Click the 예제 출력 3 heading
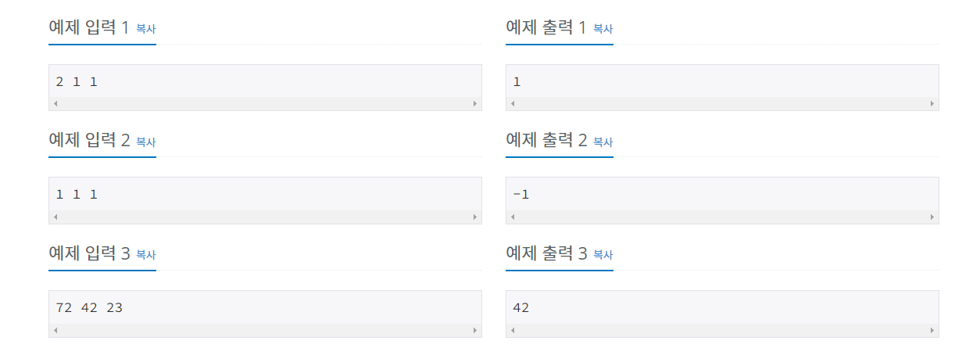The image size is (980, 355). click(546, 254)
